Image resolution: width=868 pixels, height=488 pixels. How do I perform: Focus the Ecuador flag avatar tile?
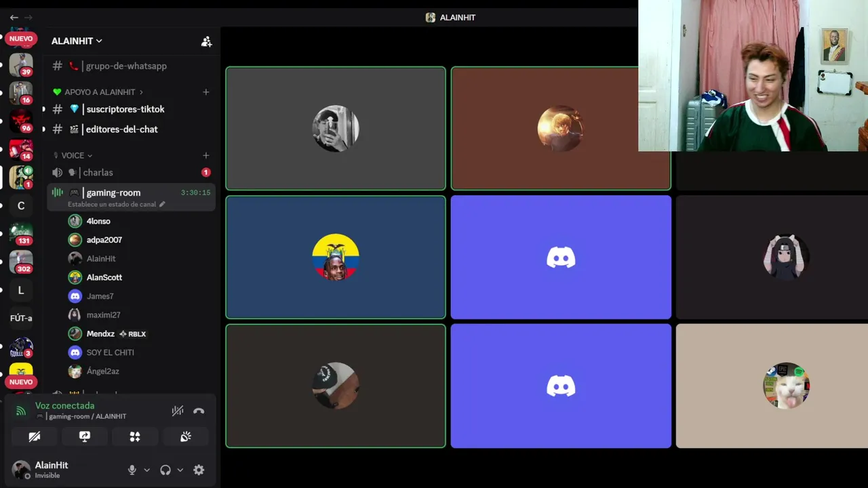336,257
